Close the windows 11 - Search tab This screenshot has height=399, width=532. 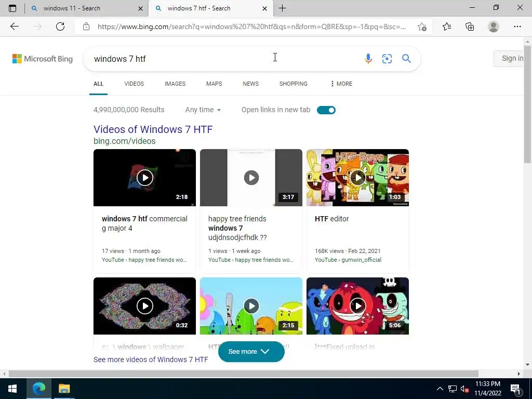point(140,8)
